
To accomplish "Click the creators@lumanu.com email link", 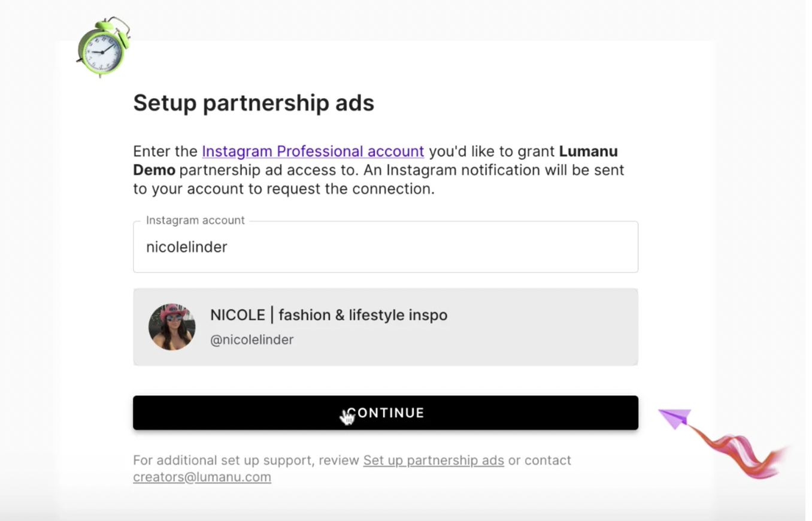I will coord(202,477).
